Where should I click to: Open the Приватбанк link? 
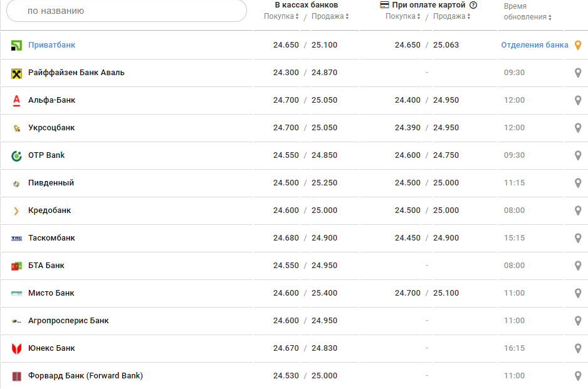pos(51,45)
